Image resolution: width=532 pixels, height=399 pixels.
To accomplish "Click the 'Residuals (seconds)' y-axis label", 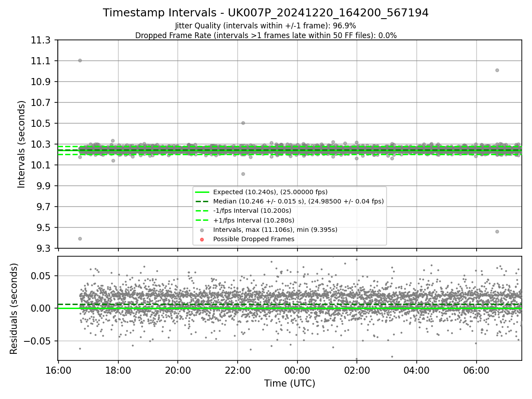I will coord(14,309).
